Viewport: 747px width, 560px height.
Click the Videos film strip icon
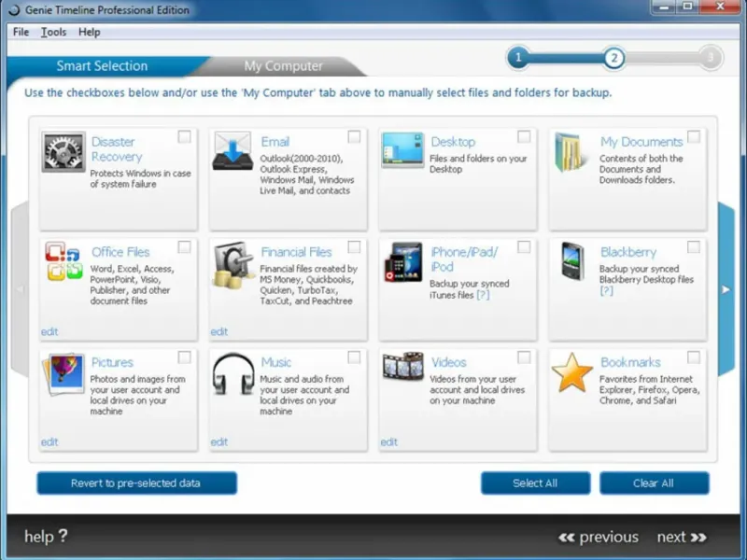coord(403,366)
